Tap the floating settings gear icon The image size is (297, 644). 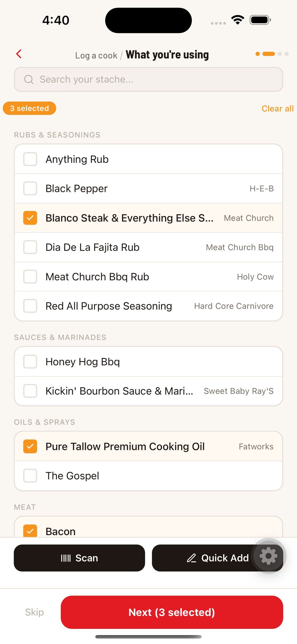pyautogui.click(x=268, y=556)
